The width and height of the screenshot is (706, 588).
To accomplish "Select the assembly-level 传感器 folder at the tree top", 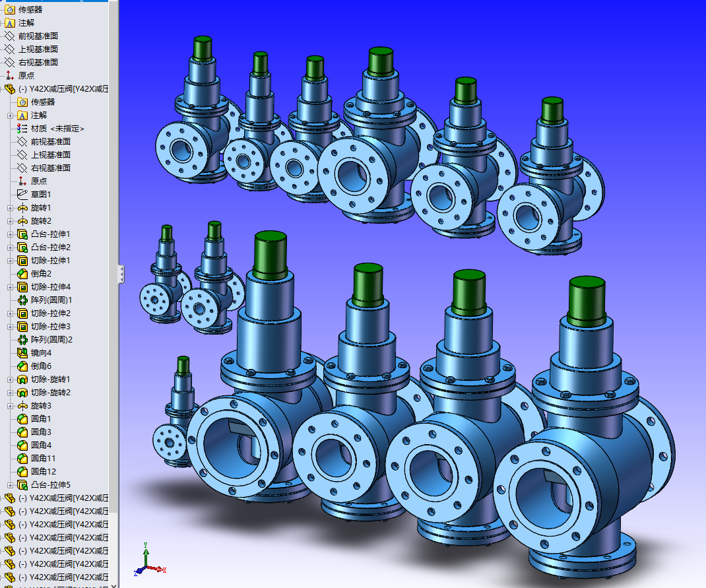I will (x=23, y=9).
